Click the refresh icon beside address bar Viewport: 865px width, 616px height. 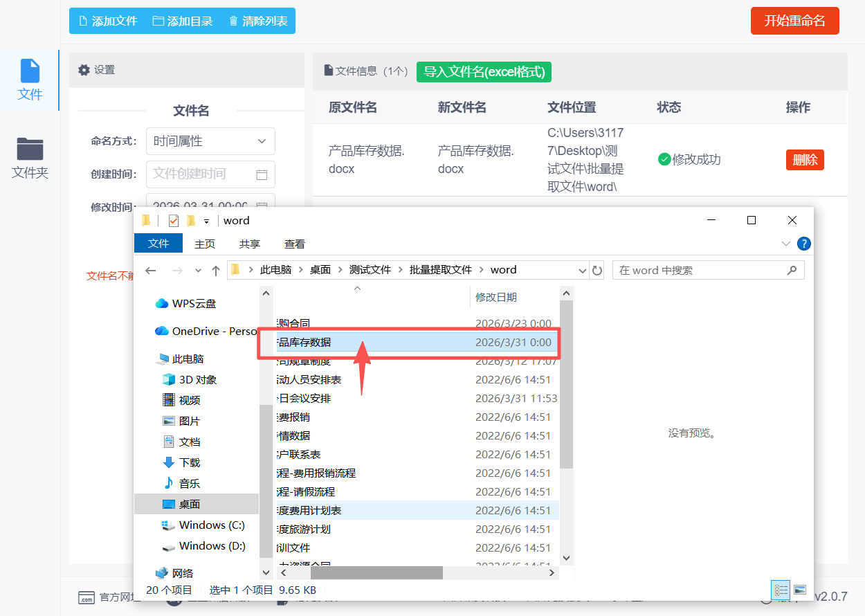click(x=598, y=270)
